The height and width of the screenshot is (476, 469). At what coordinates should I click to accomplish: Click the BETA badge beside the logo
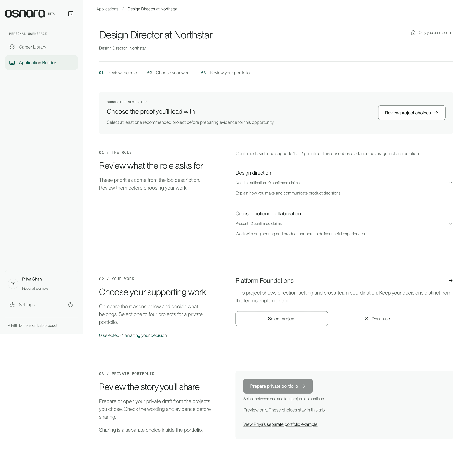[51, 14]
